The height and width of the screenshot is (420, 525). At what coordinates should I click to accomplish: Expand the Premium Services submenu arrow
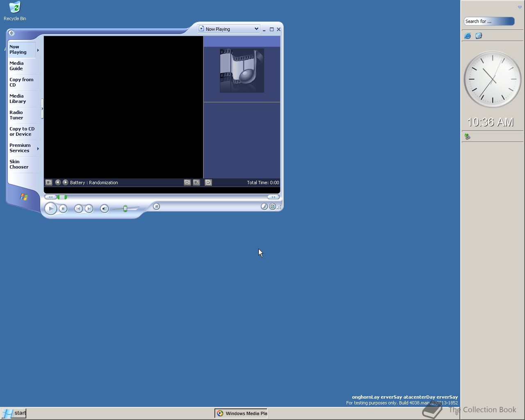(38, 148)
